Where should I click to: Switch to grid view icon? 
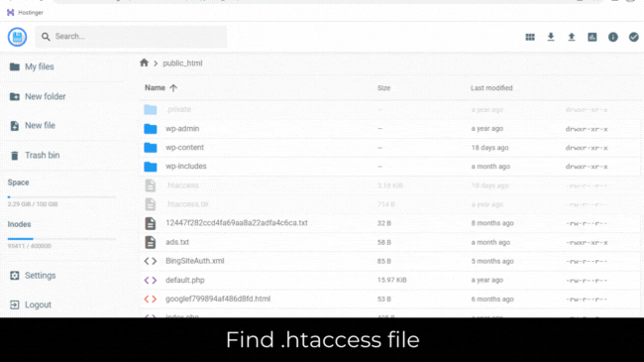coord(530,37)
